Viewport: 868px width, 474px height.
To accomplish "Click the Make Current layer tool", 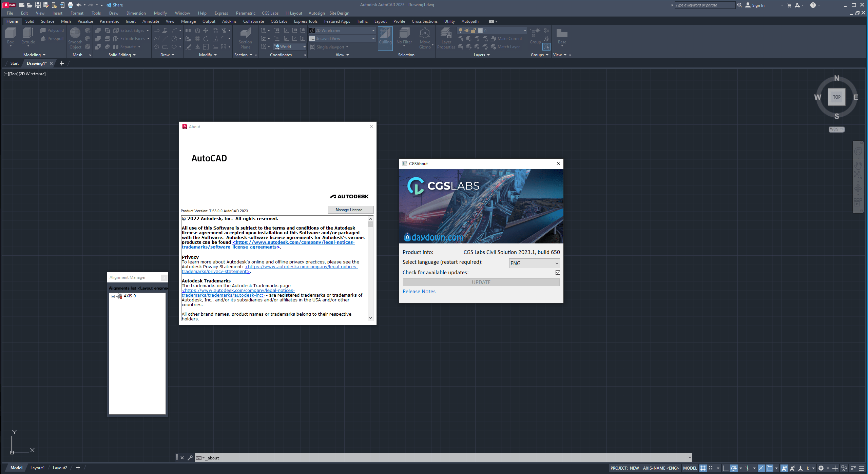I will tap(506, 39).
